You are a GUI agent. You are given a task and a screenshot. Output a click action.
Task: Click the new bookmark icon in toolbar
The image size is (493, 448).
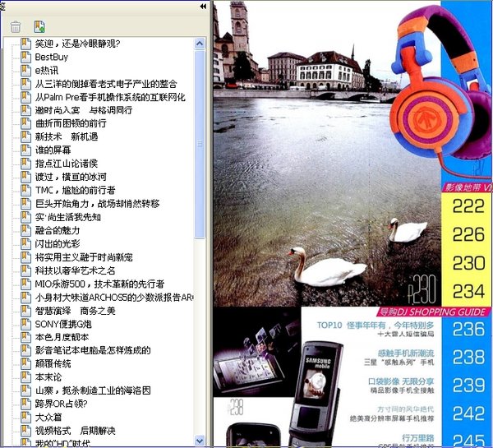coord(39,27)
